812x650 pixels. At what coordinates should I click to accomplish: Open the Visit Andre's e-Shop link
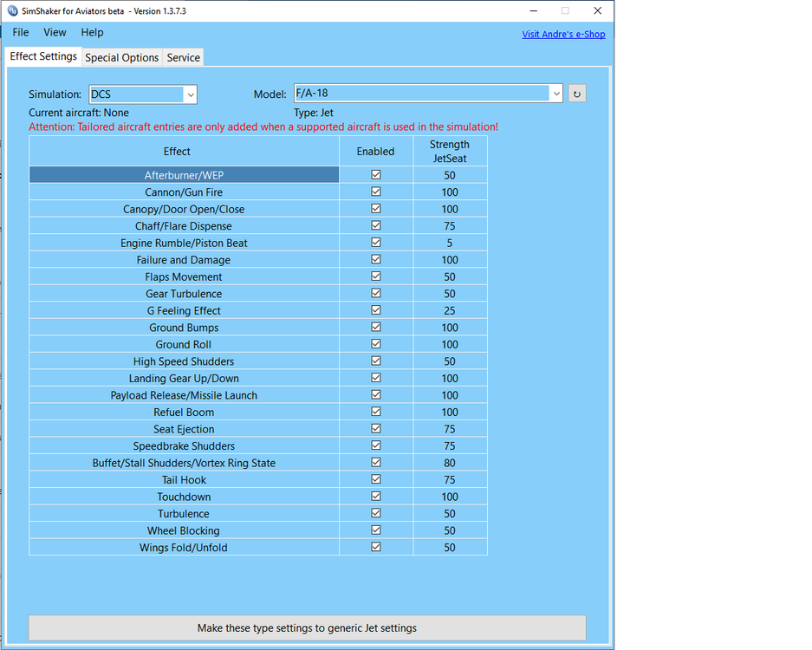(x=563, y=34)
